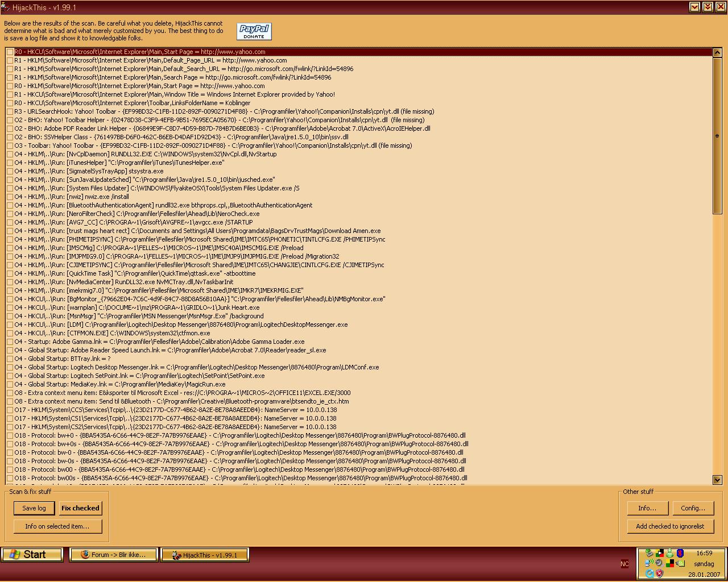This screenshot has height=582, width=728.
Task: Tick checkbox for O18 Protocol bw+0 entry
Action: 10,435
